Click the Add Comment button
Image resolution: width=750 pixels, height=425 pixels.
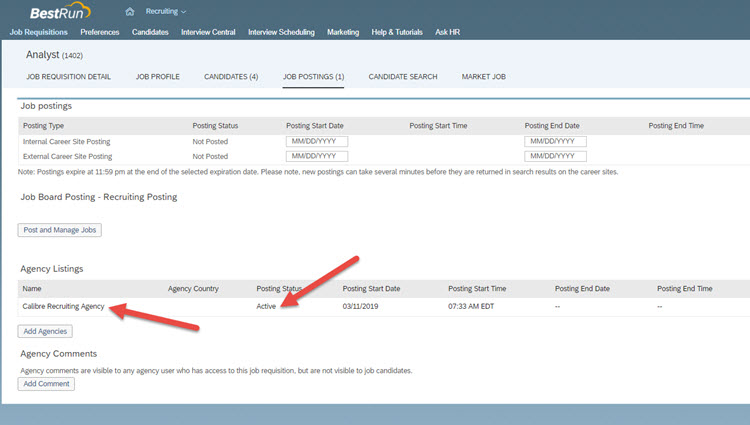click(x=46, y=384)
